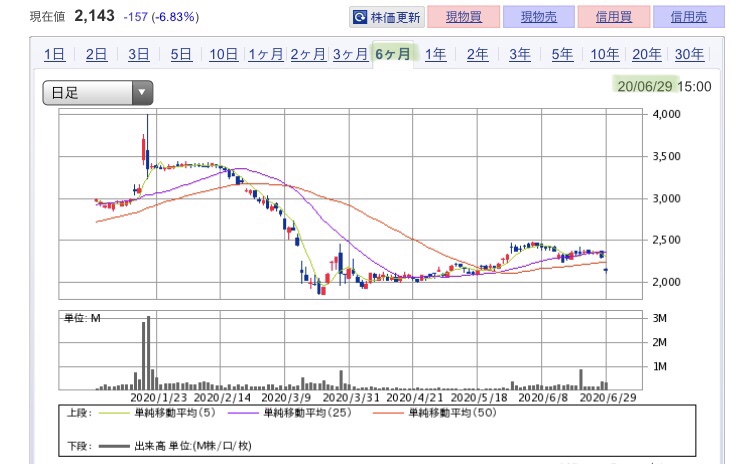This screenshot has height=464, width=731.
Task: Click the tall January spike candlestick
Action: [x=147, y=145]
